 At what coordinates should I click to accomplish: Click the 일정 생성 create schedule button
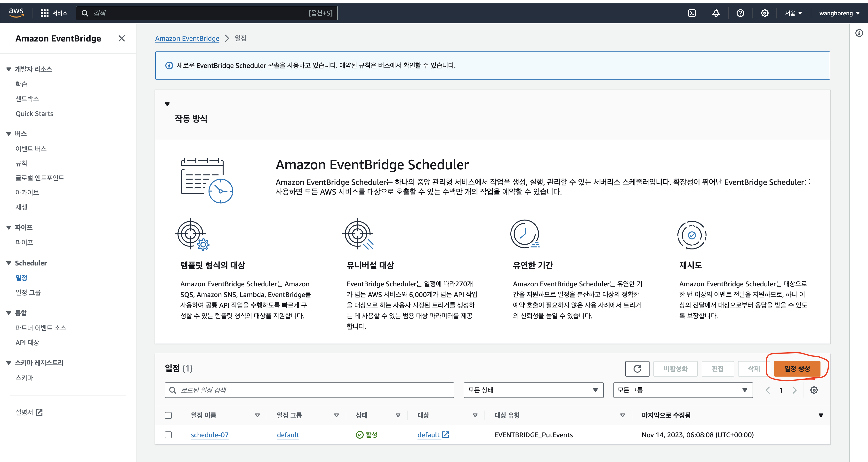797,369
